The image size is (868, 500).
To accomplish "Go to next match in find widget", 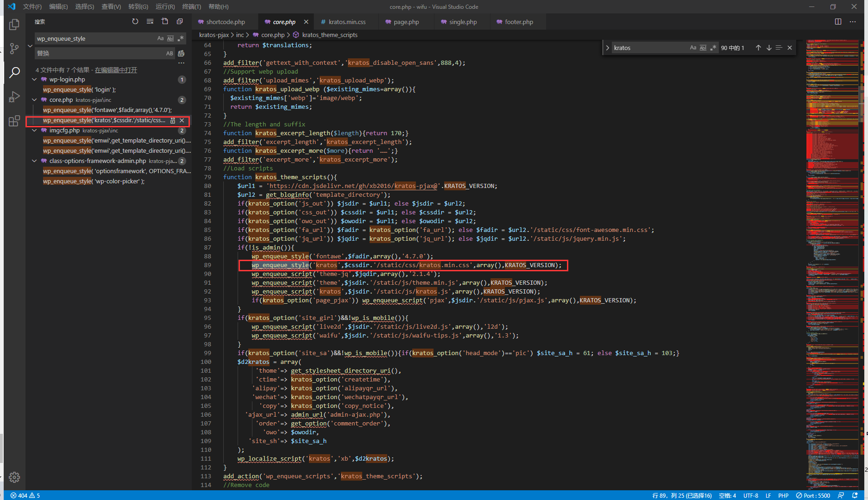I will (769, 48).
